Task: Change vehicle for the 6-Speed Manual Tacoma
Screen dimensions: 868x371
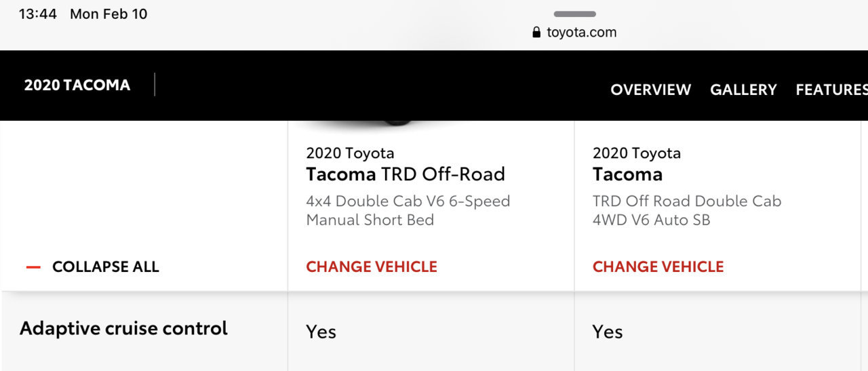Action: (372, 267)
